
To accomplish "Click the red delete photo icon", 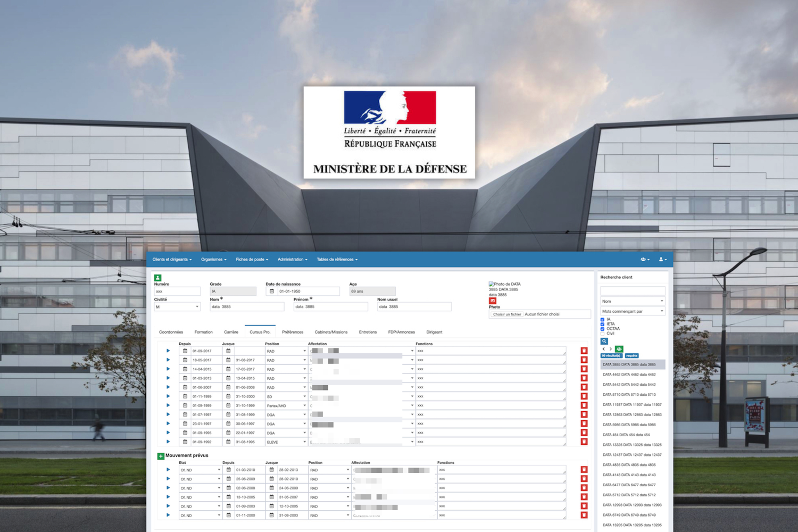I will tap(492, 301).
